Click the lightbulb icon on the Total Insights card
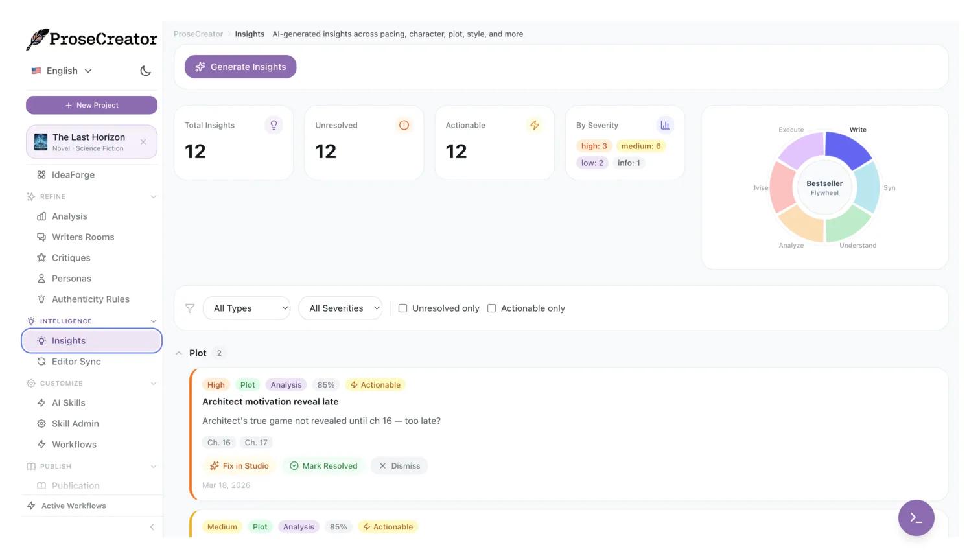Image resolution: width=980 pixels, height=558 pixels. tap(274, 125)
